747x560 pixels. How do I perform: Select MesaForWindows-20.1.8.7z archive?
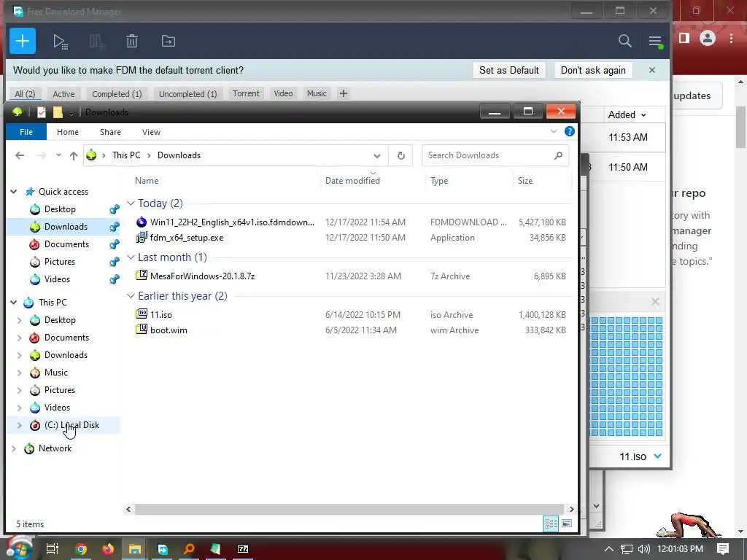tap(202, 276)
